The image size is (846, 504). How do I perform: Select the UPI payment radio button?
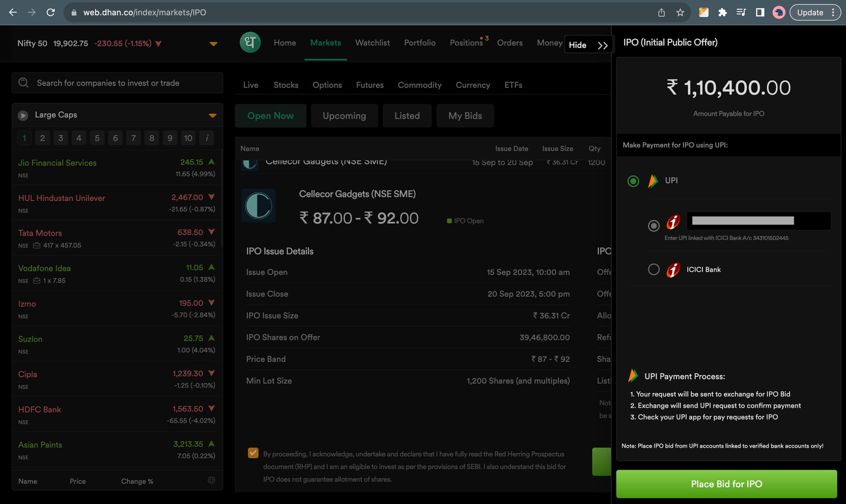pyautogui.click(x=633, y=181)
